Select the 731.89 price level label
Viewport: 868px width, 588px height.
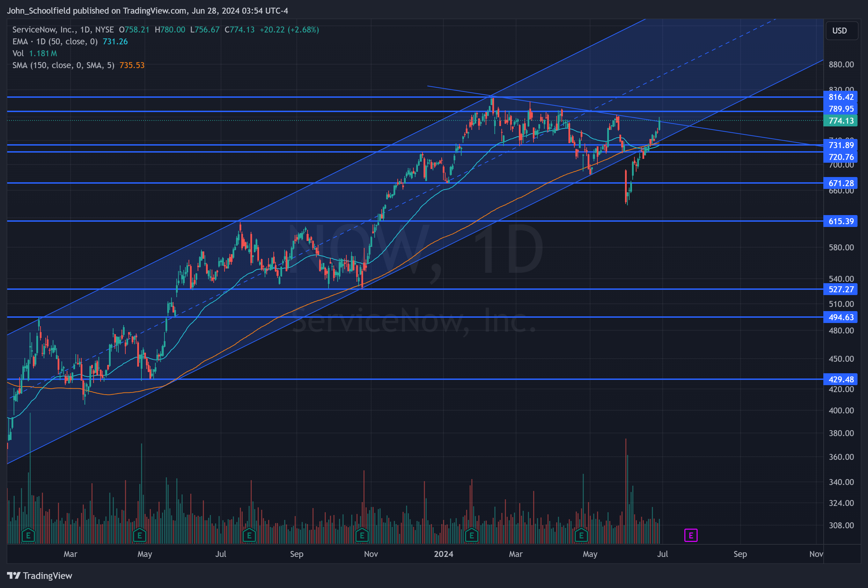click(x=840, y=145)
